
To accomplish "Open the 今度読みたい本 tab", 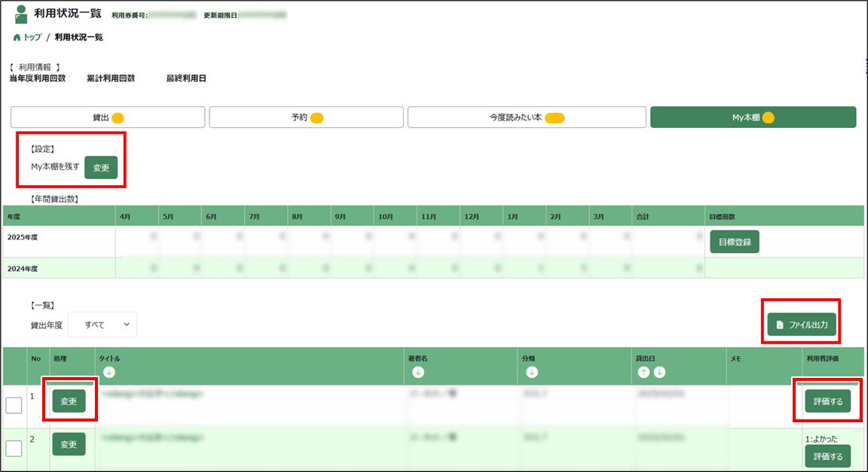I will 527,117.
